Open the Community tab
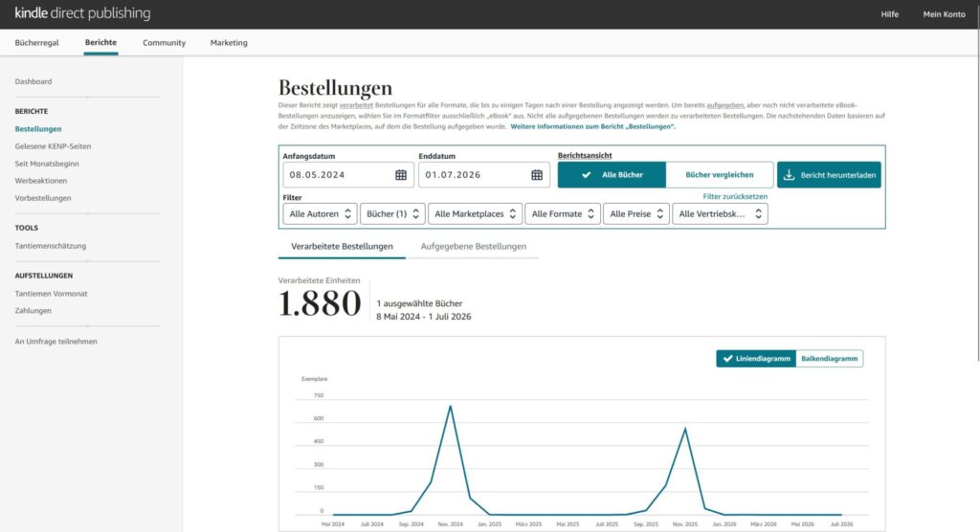 (164, 42)
